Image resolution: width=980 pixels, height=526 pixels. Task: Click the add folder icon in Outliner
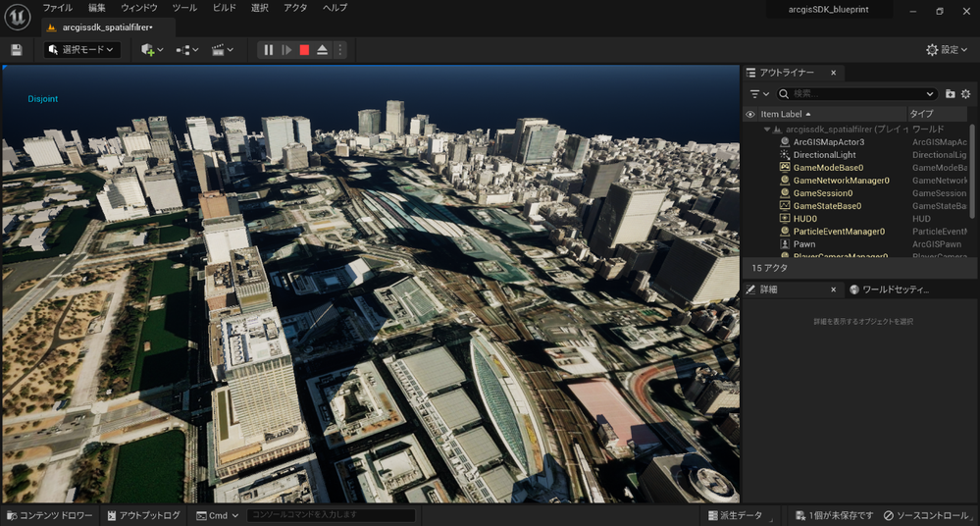(x=950, y=94)
